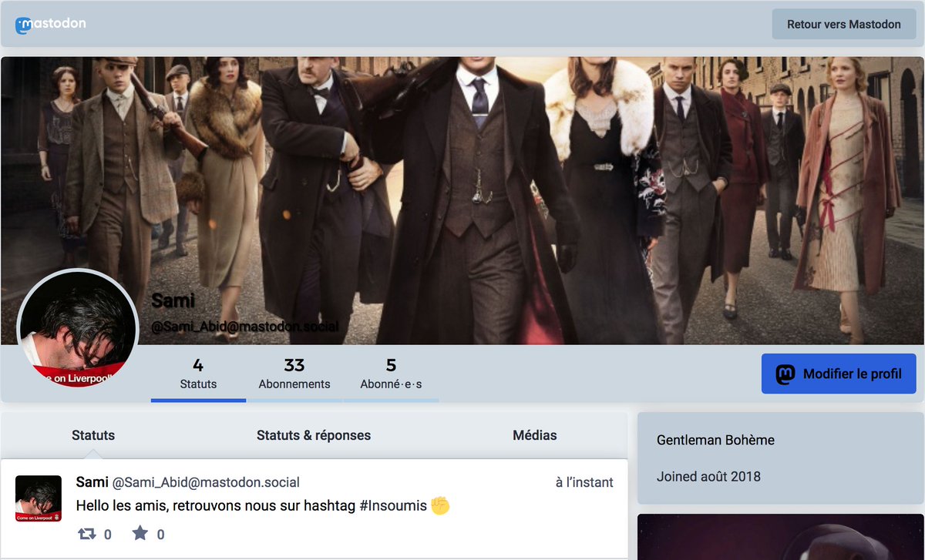This screenshot has height=560, width=925.
Task: Switch to the Médias tab
Action: click(535, 435)
